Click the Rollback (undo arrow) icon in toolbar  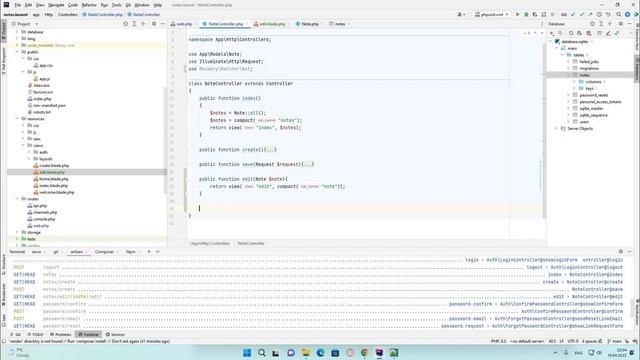[608, 14]
